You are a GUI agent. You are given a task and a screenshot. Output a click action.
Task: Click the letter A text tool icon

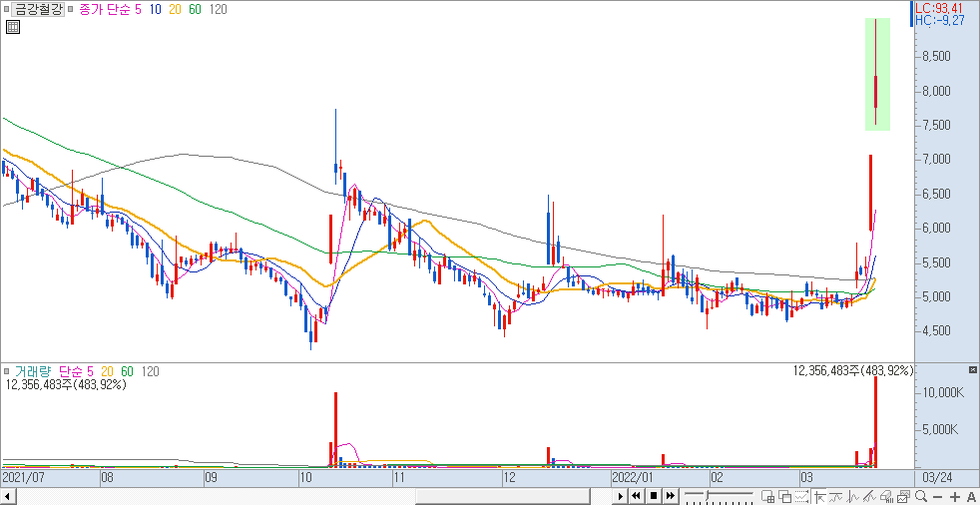pyautogui.click(x=971, y=497)
